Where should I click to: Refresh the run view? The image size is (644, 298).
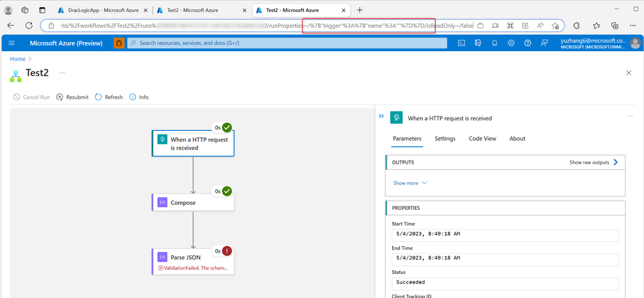109,97
